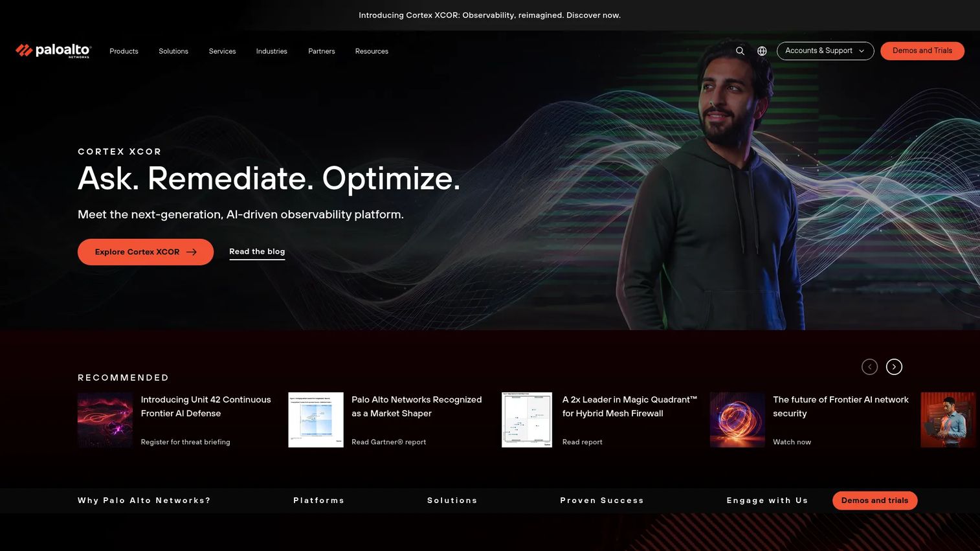Click the globe language selector icon
The height and width of the screenshot is (551, 980).
pos(762,51)
